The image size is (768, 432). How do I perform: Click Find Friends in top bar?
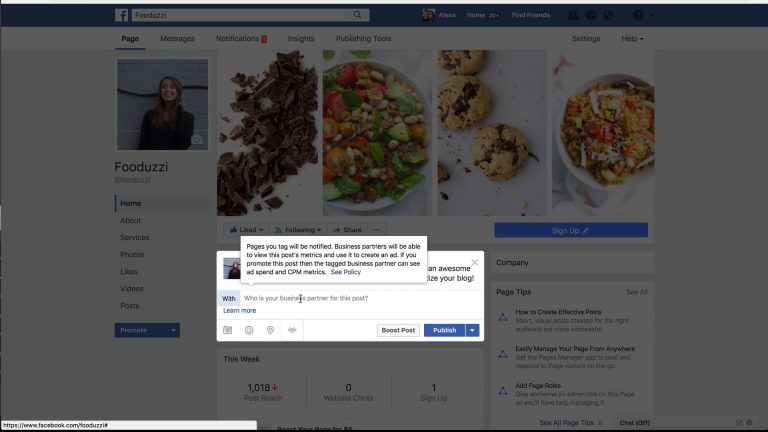(x=531, y=15)
